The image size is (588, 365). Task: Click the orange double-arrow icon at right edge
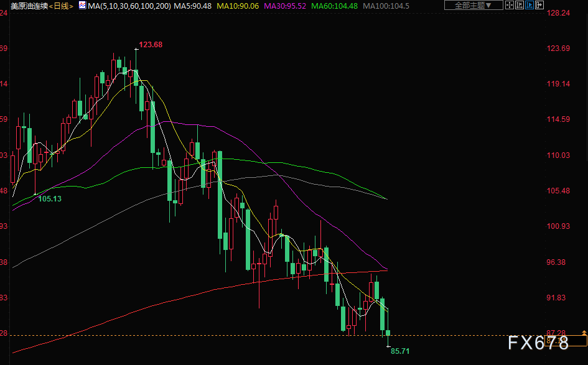[x=584, y=333]
